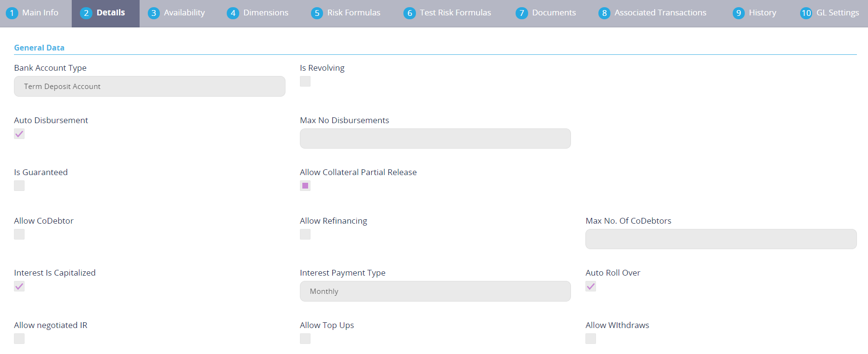
Task: Switch to the GL Settings tab
Action: [829, 13]
